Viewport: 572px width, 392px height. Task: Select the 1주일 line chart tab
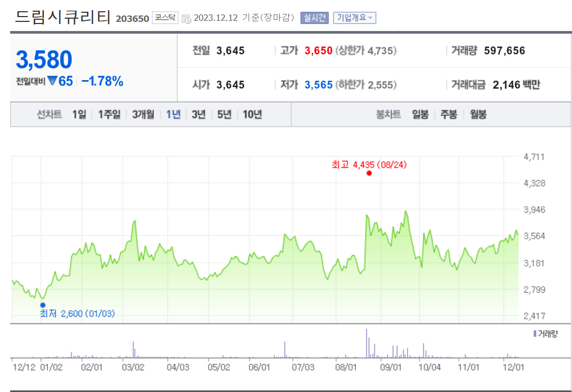[x=109, y=114]
